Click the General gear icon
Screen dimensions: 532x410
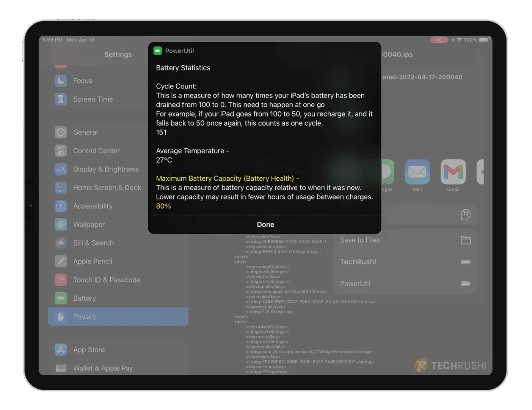point(61,132)
